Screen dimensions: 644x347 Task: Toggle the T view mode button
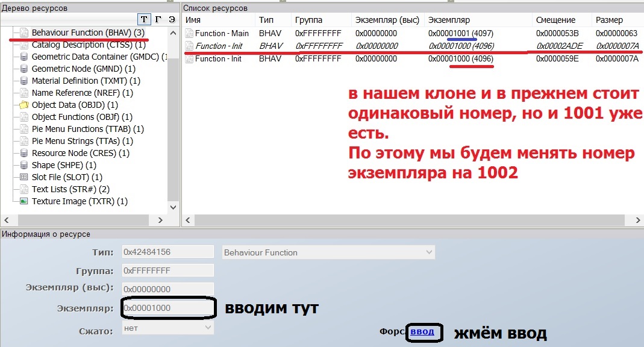pyautogui.click(x=143, y=19)
